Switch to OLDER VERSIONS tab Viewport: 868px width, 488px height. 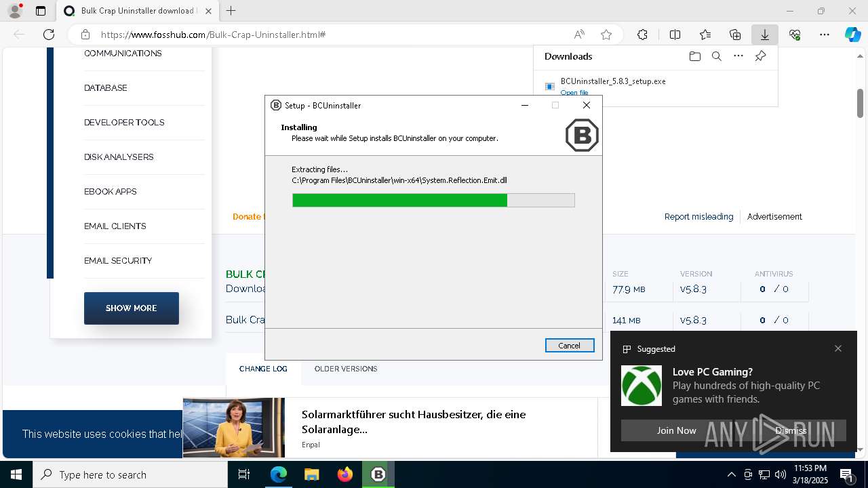tap(346, 369)
